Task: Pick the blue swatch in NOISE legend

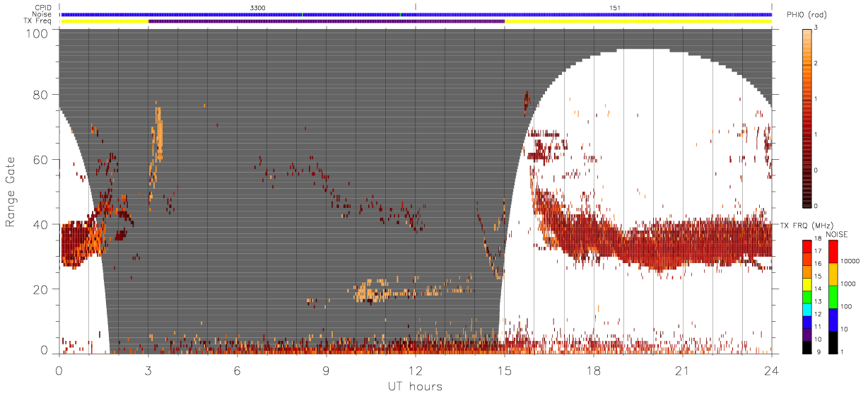Action: (x=833, y=320)
